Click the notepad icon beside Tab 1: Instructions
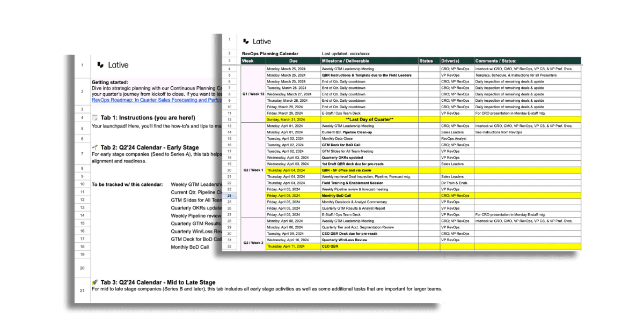The image size is (644, 336). 95,117
